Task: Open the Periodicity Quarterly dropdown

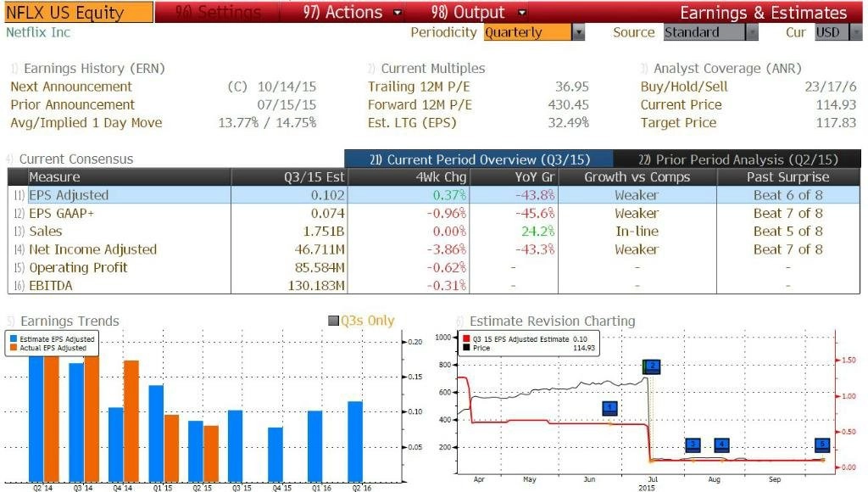Action: coord(527,32)
